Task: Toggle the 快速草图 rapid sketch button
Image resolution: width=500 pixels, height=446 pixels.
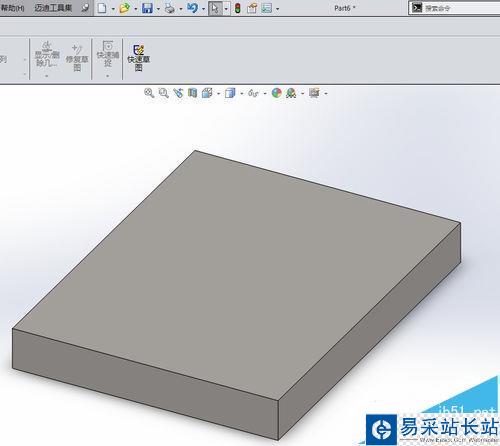Action: point(139,58)
